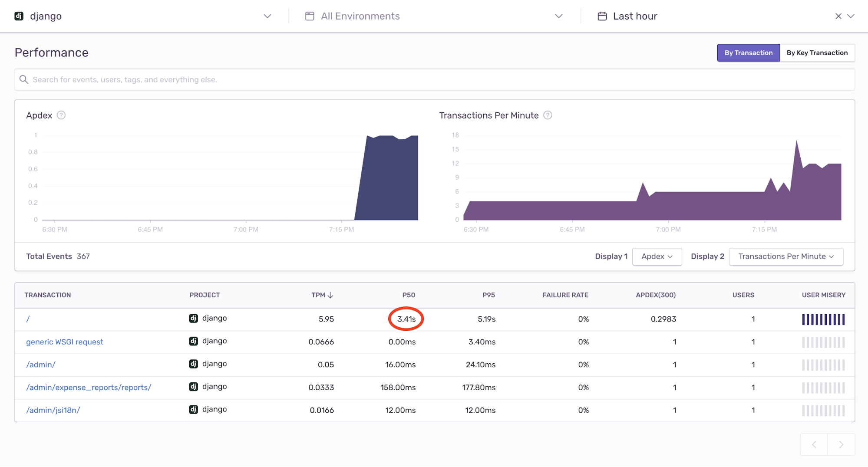
Task: Go to previous page of results
Action: [x=814, y=444]
